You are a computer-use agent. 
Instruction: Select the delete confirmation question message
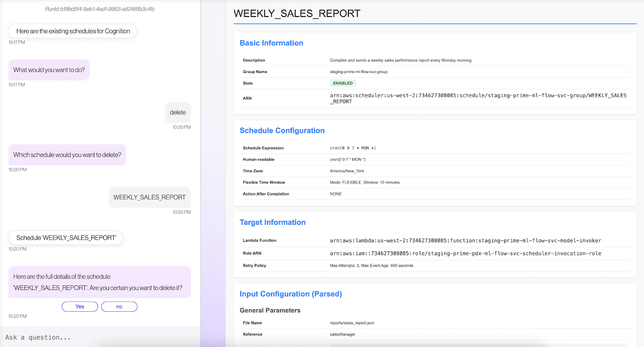pyautogui.click(x=100, y=282)
